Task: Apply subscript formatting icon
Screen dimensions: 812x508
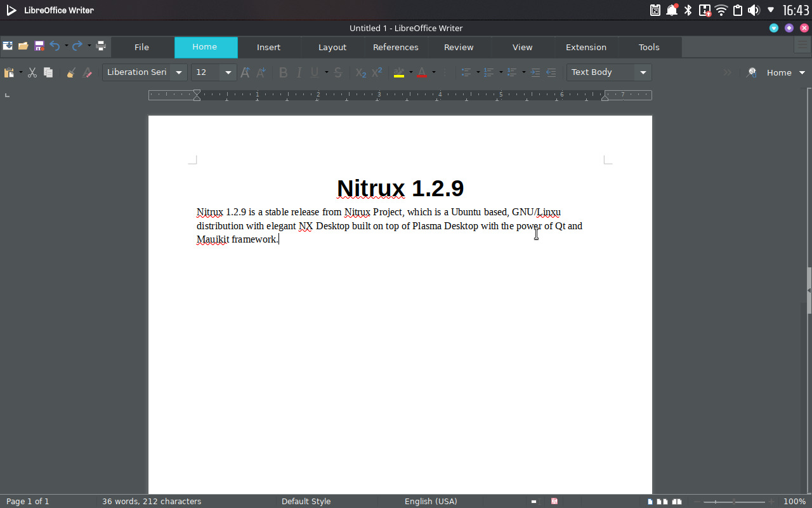Action: coord(360,72)
